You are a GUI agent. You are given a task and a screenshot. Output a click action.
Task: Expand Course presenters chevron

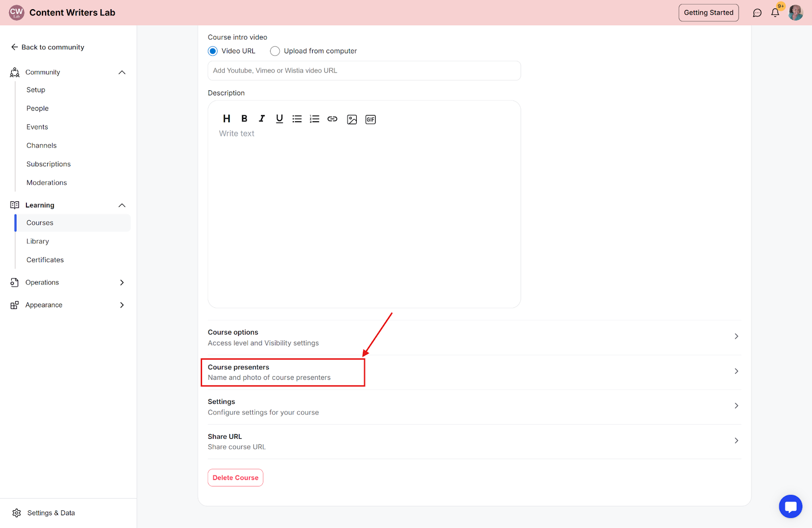pyautogui.click(x=736, y=371)
